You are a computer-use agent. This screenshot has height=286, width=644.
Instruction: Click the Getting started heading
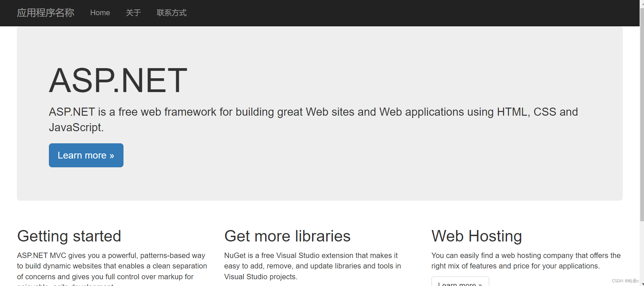(69, 236)
